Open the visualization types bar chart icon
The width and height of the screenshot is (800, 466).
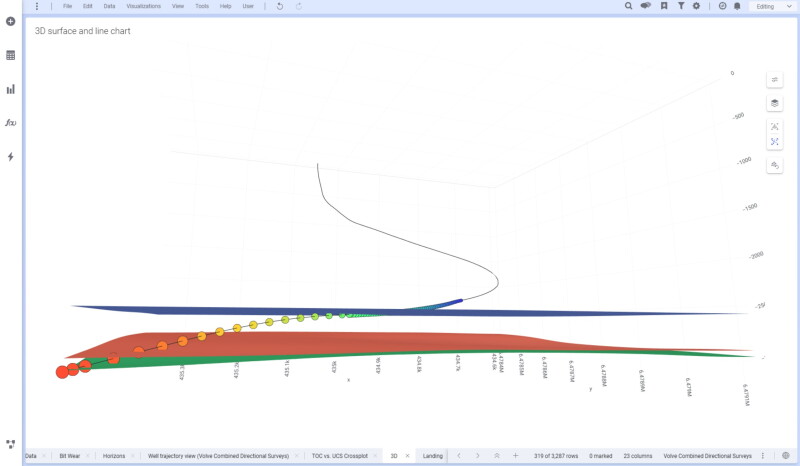[x=10, y=89]
